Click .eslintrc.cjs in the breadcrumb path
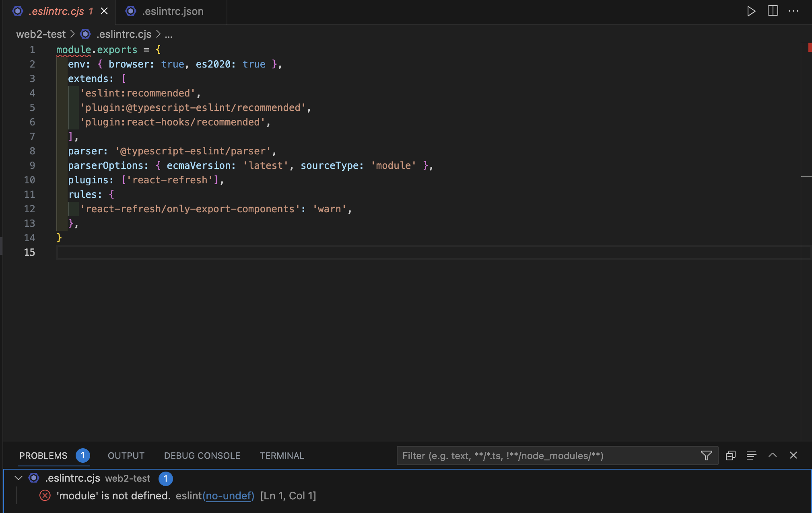Image resolution: width=812 pixels, height=513 pixels. [124, 34]
